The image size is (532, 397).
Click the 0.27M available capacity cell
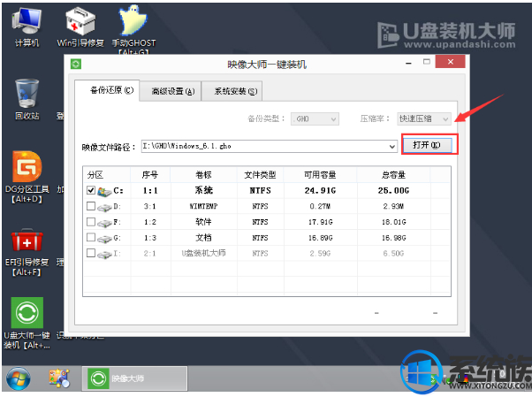[x=320, y=206]
